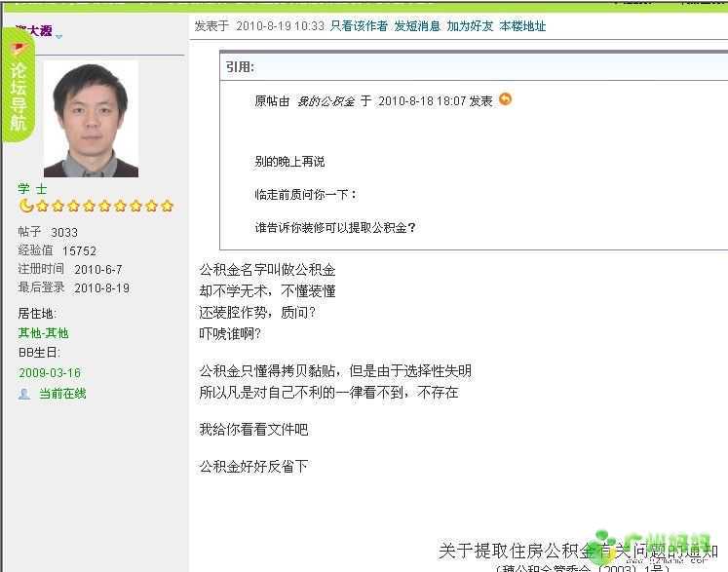
Task: Copy link via 本楼地址
Action: (522, 26)
